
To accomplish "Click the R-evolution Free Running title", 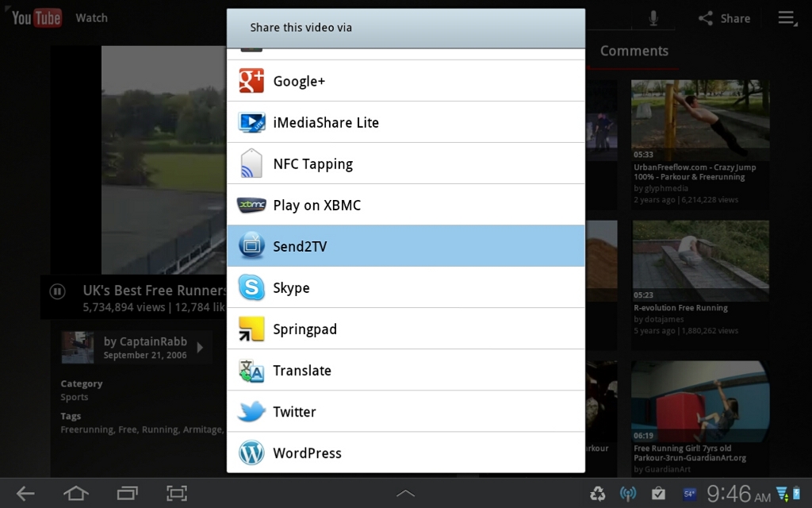I will coord(680,308).
